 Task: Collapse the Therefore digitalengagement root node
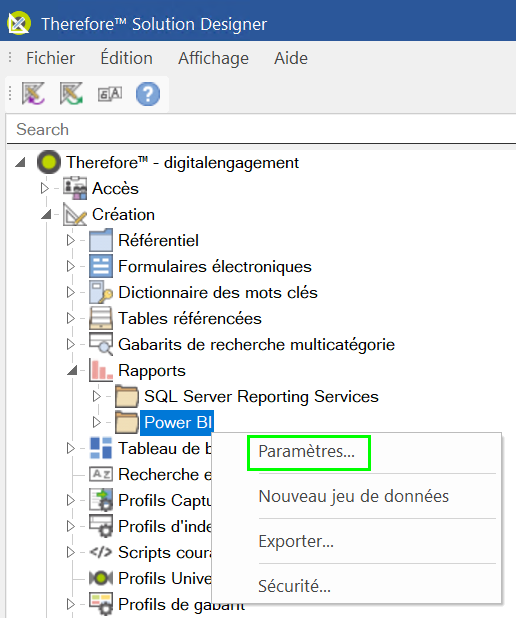click(20, 162)
